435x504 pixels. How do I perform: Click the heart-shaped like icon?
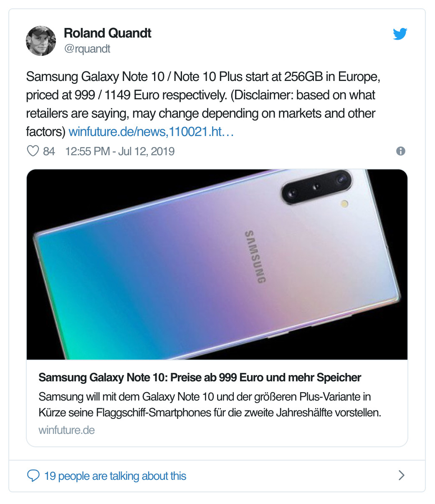point(33,151)
